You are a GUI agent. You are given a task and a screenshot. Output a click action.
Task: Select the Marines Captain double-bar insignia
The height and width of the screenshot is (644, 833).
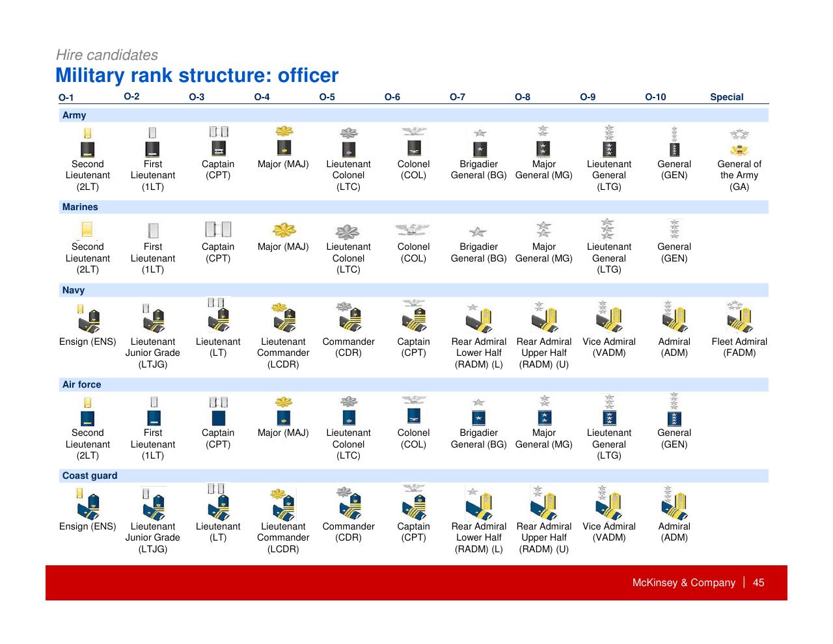click(x=218, y=229)
